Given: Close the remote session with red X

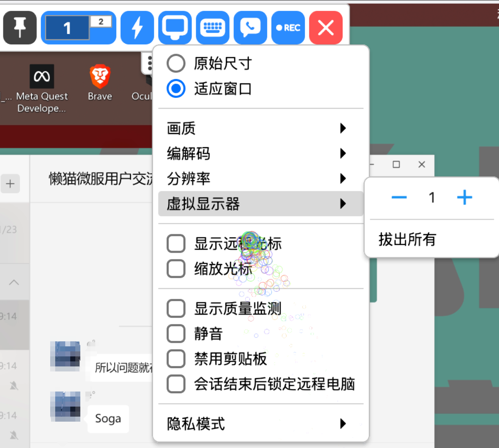Looking at the screenshot, I should [x=326, y=28].
